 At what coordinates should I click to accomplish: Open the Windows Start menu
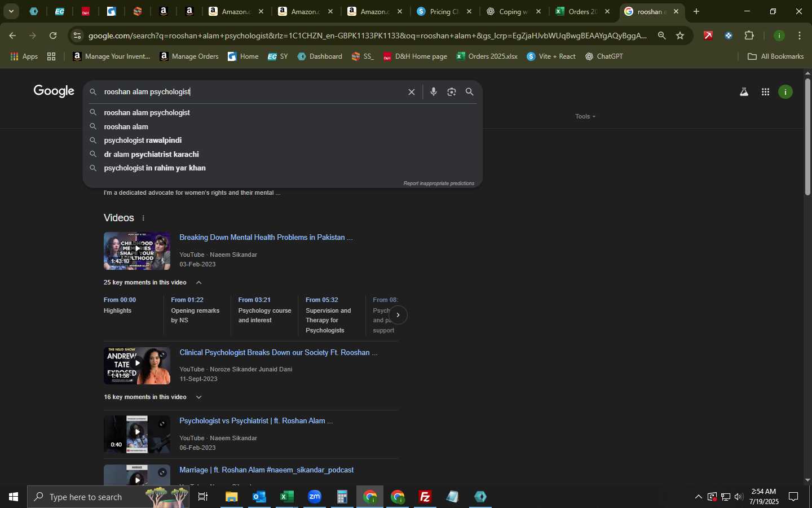tap(14, 497)
